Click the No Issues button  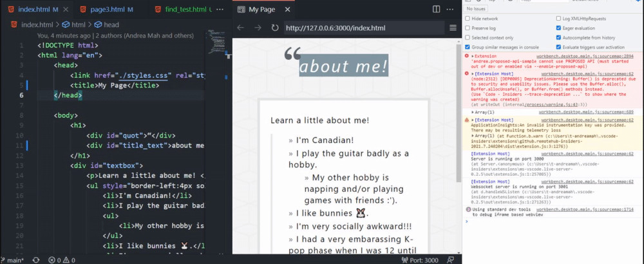pyautogui.click(x=477, y=8)
